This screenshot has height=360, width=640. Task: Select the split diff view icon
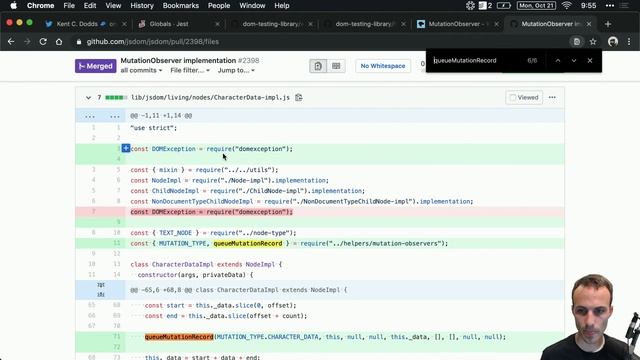point(336,66)
